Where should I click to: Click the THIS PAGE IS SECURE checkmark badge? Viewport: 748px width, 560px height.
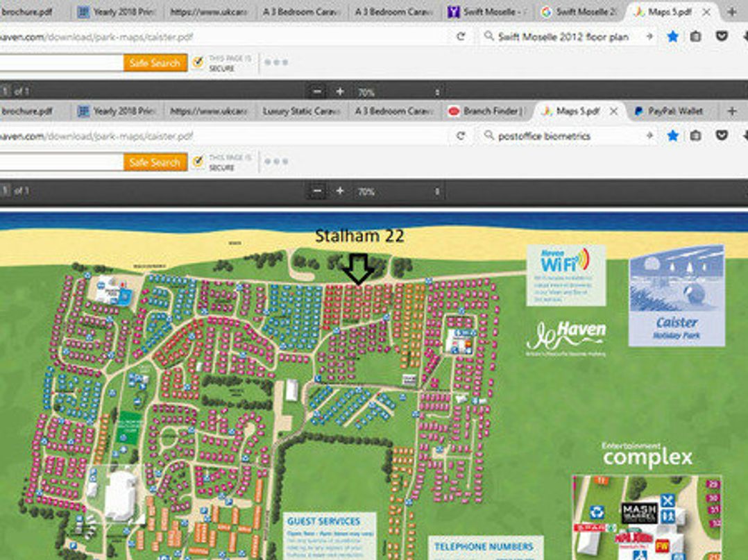coord(198,62)
